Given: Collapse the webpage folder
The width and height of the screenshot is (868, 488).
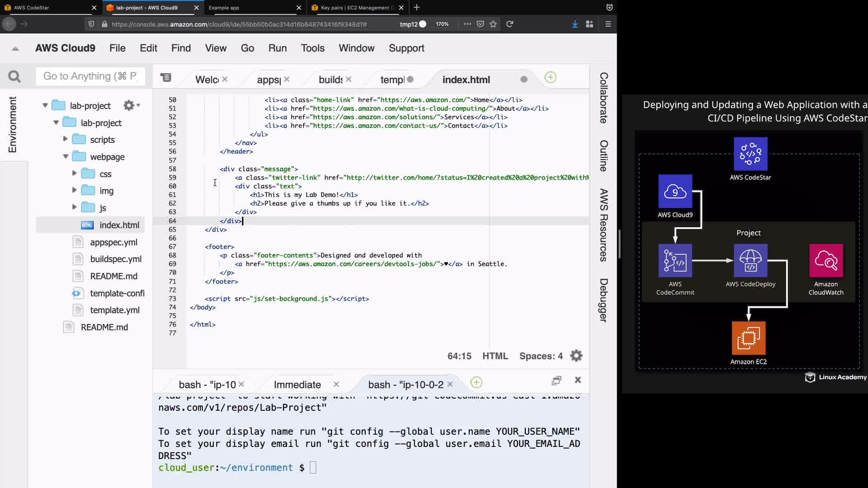Looking at the screenshot, I should click(x=66, y=156).
